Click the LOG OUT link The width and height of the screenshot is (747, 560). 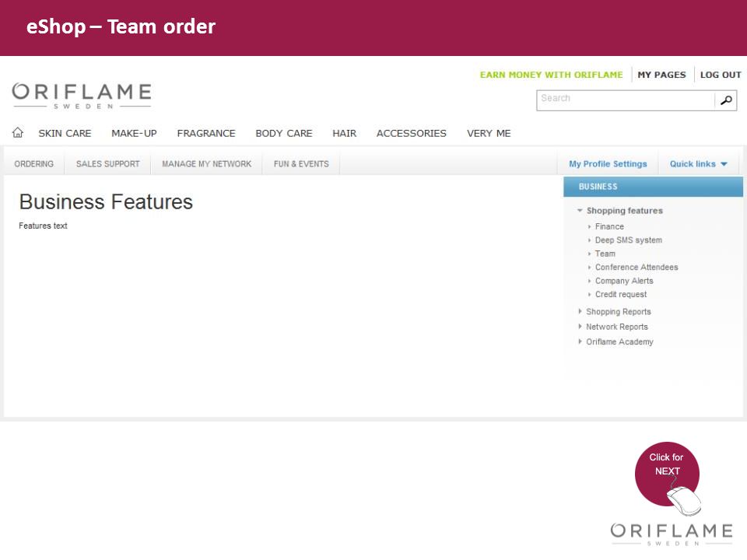tap(721, 75)
